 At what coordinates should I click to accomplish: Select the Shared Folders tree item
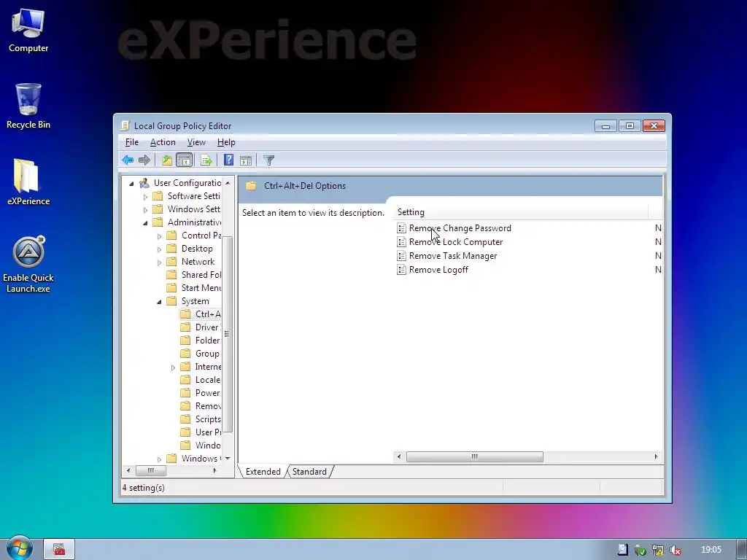194,275
